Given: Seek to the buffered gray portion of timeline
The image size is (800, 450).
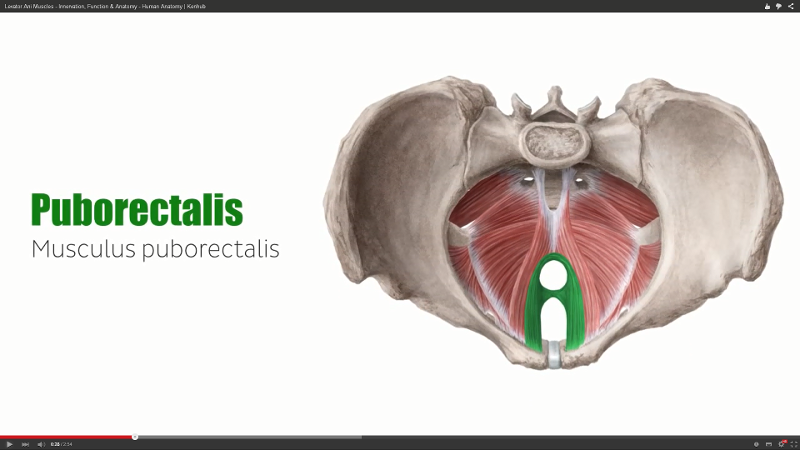Looking at the screenshot, I should 250,436.
